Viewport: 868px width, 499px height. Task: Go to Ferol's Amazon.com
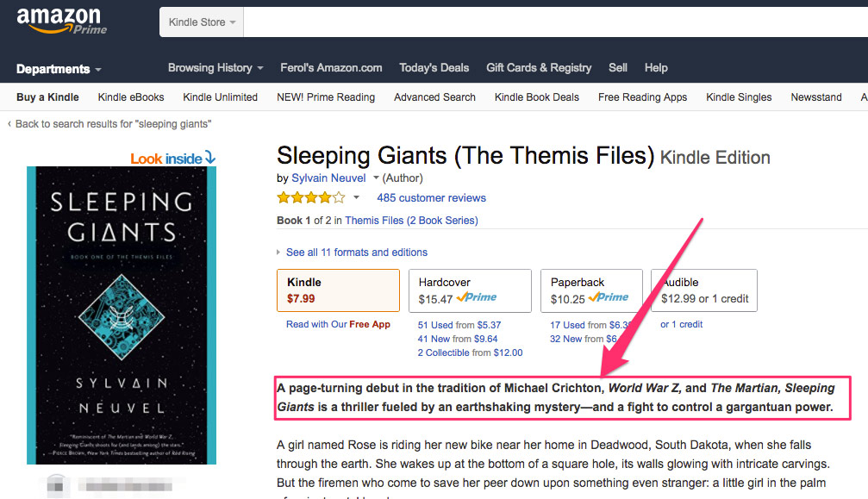click(x=331, y=68)
